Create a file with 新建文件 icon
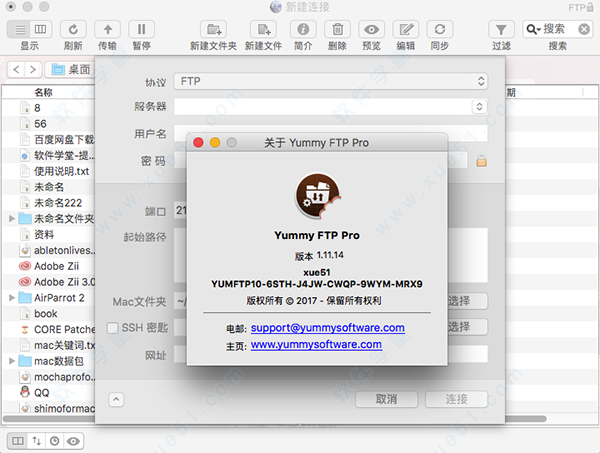Screen dimensions: 600x453 (x=263, y=29)
